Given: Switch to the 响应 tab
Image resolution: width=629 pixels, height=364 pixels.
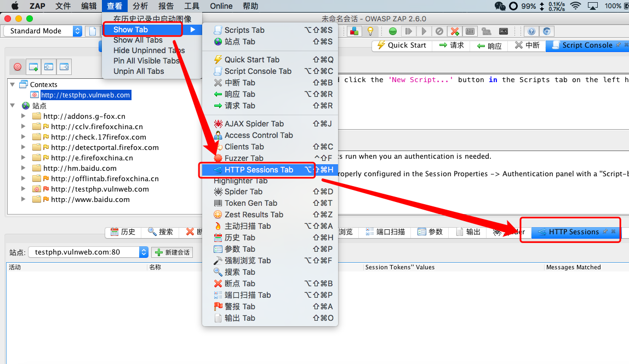Looking at the screenshot, I should click(489, 45).
